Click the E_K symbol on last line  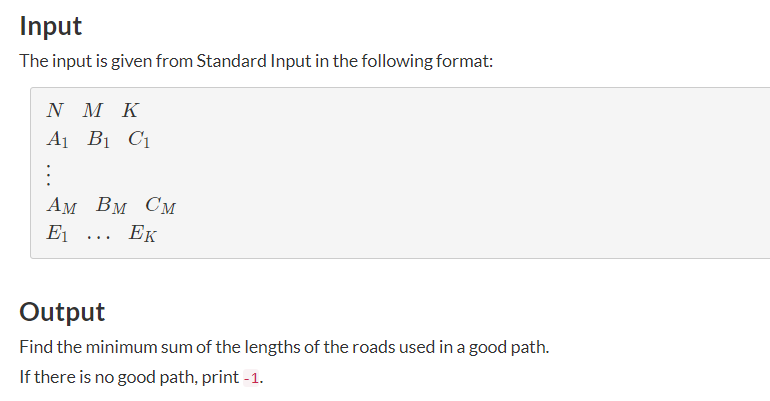tap(143, 233)
